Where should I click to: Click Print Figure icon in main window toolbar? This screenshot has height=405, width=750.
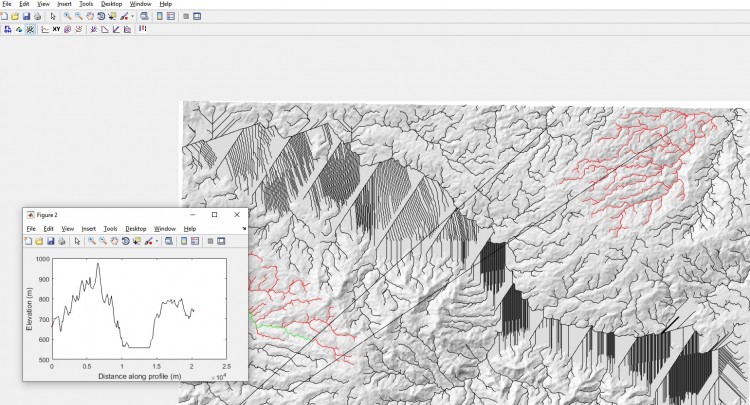[x=37, y=16]
